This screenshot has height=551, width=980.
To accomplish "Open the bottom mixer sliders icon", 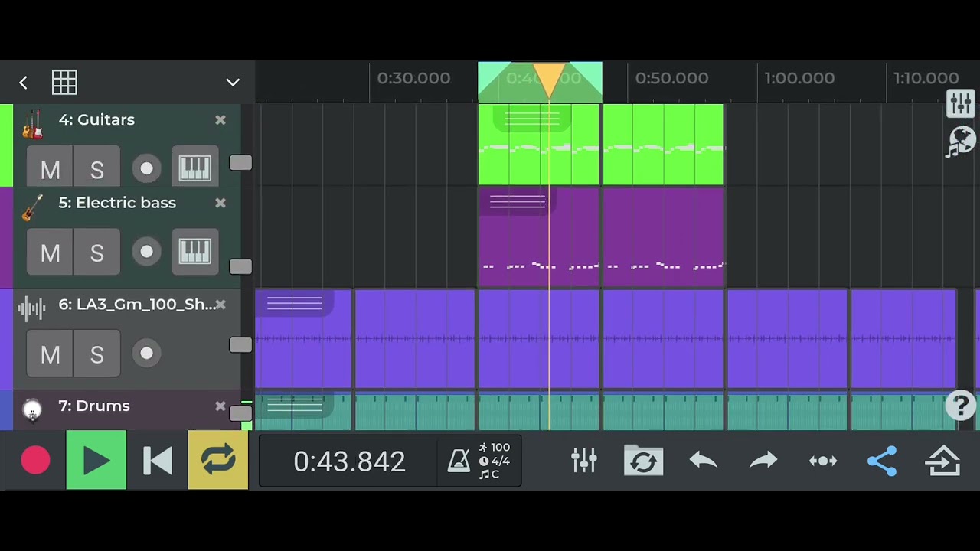I will pyautogui.click(x=584, y=461).
